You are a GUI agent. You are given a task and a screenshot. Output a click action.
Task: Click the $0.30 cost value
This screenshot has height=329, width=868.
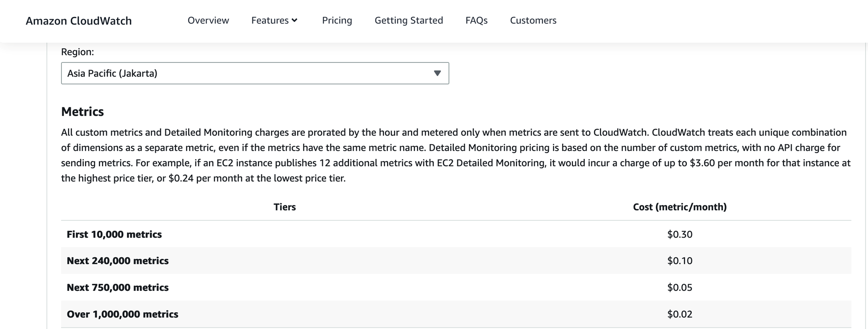tap(680, 234)
